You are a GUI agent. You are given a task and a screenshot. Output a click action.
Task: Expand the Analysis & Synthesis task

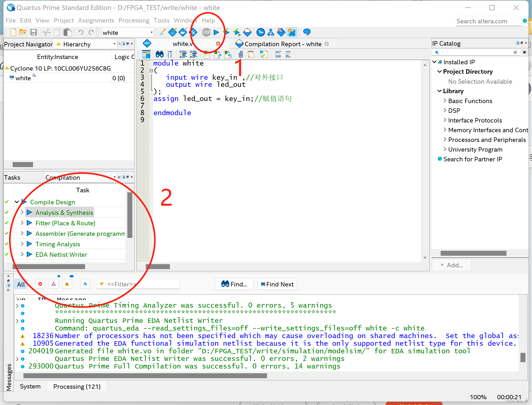[x=22, y=212]
